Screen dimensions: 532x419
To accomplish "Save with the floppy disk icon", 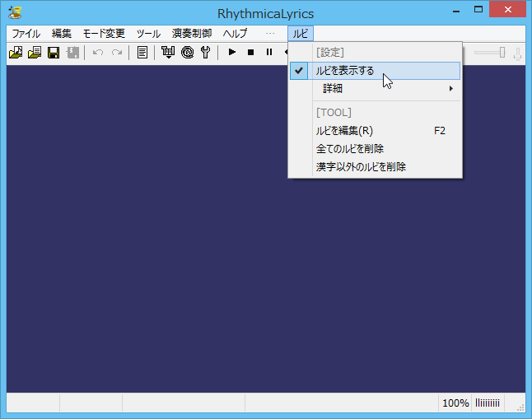I will (x=54, y=52).
